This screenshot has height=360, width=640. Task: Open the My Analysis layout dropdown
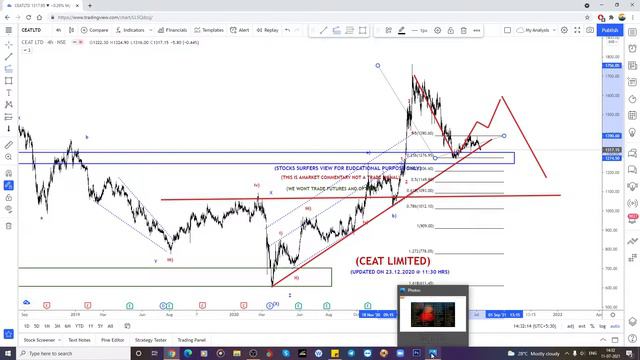[x=536, y=30]
